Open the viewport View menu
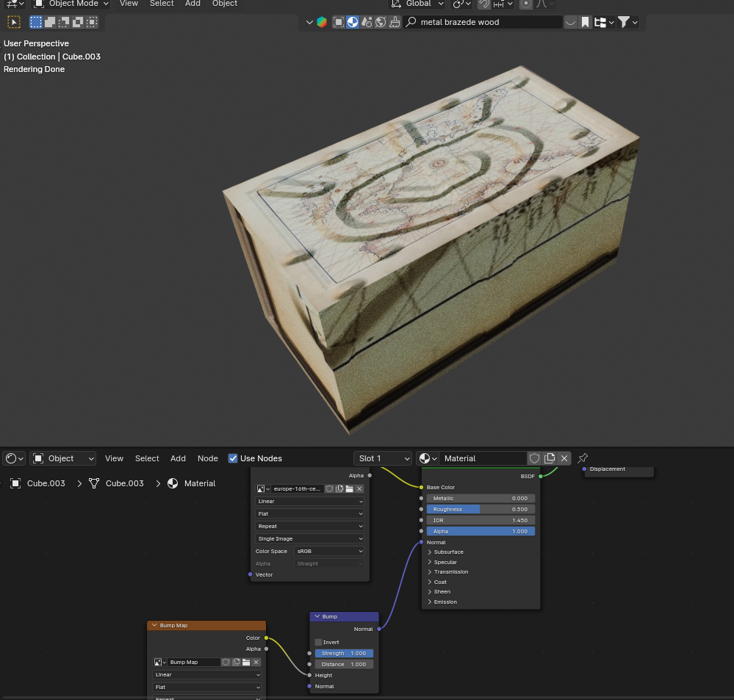 point(129,4)
